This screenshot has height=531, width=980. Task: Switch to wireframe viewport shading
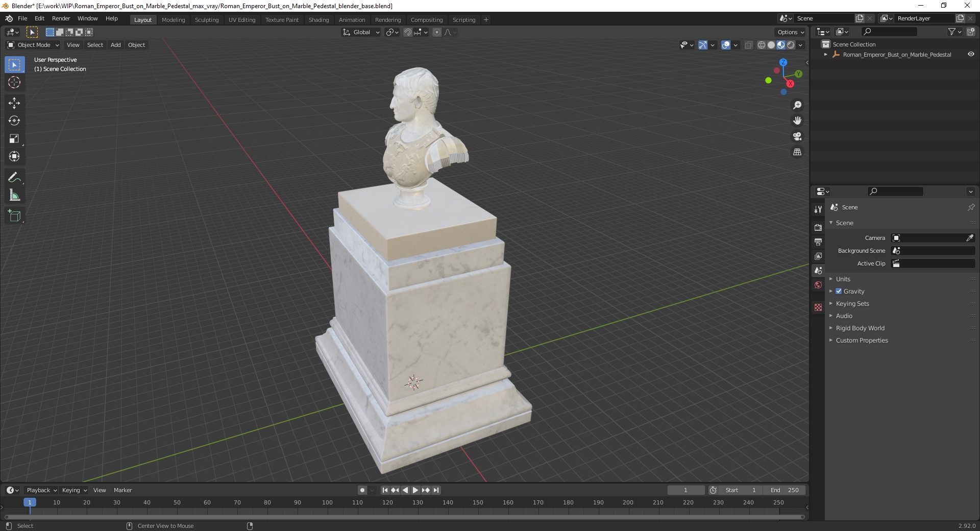pyautogui.click(x=762, y=45)
